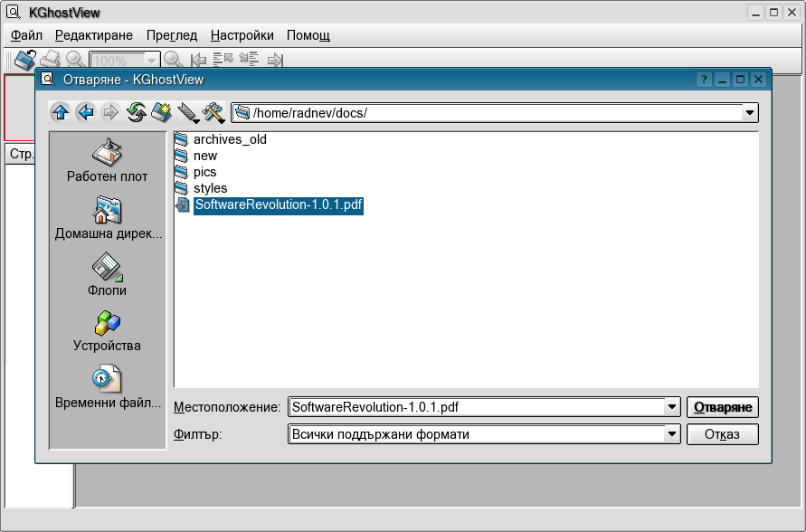Create a new folder via toolbar icon
The height and width of the screenshot is (532, 806).
162,113
